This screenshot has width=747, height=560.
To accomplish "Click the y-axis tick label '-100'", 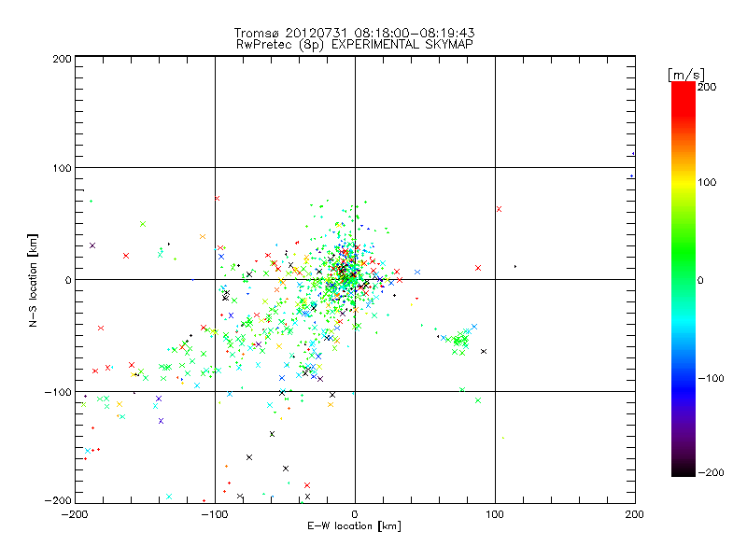I will coord(58,392).
